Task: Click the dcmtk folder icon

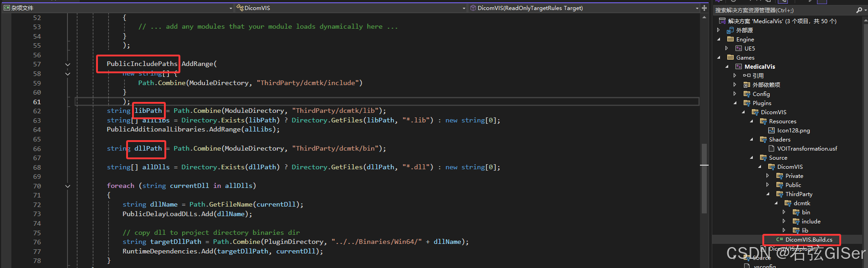Action: click(x=787, y=203)
